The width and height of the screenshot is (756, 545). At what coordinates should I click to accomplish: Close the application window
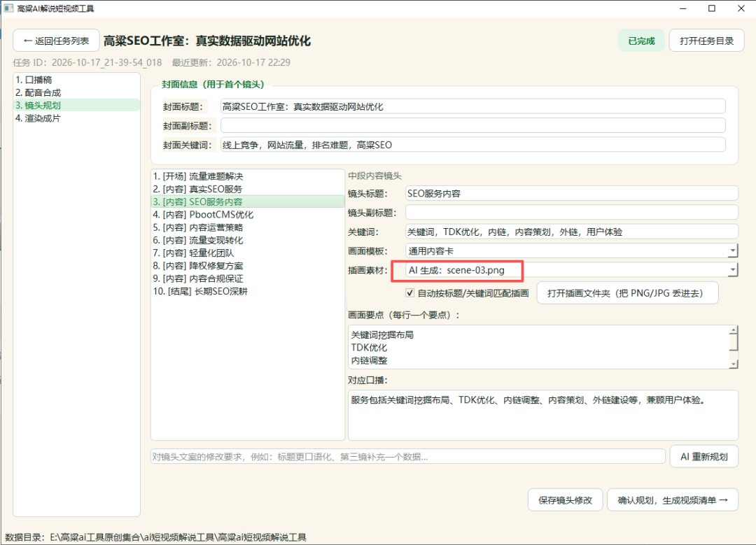coord(741,8)
